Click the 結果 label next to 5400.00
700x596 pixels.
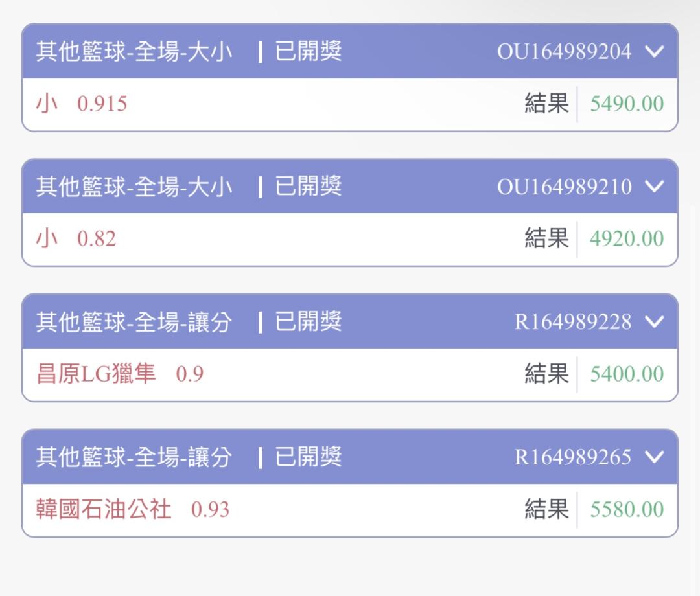[x=546, y=374]
